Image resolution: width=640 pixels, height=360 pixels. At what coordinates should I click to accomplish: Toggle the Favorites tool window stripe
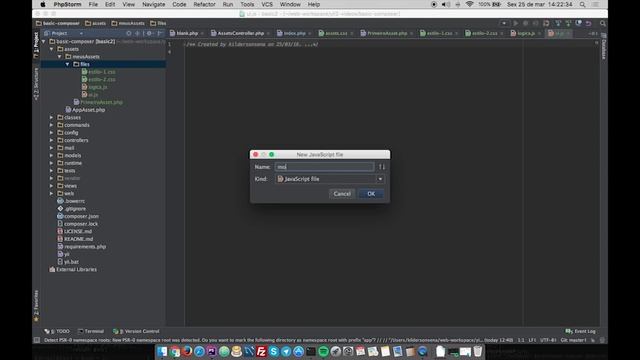point(36,305)
